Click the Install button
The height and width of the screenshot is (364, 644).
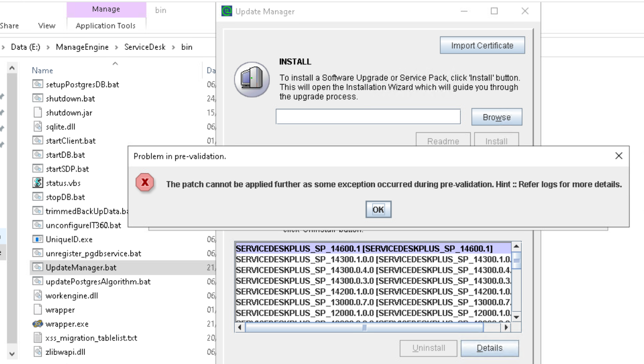(x=497, y=140)
